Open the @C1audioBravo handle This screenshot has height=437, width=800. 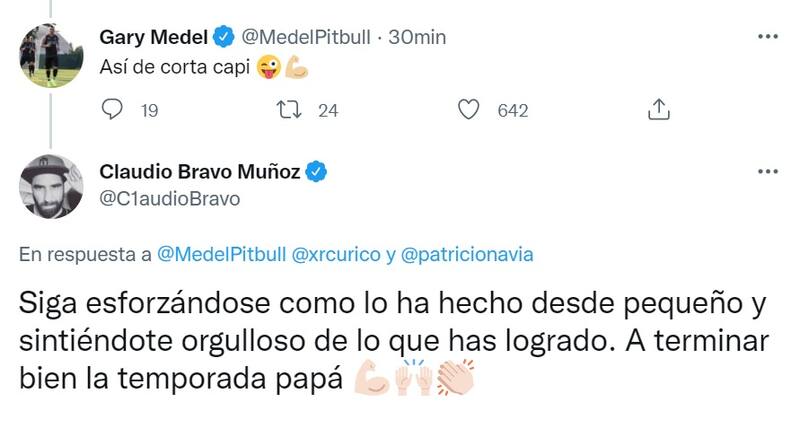(x=170, y=199)
